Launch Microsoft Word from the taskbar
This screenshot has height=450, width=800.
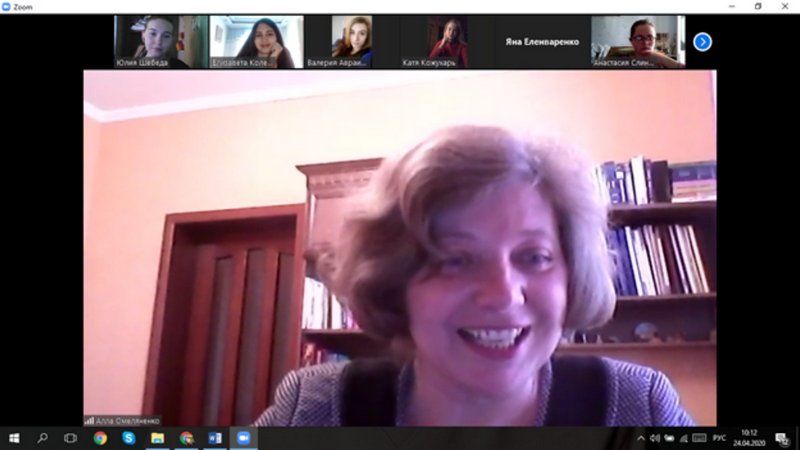pyautogui.click(x=214, y=438)
